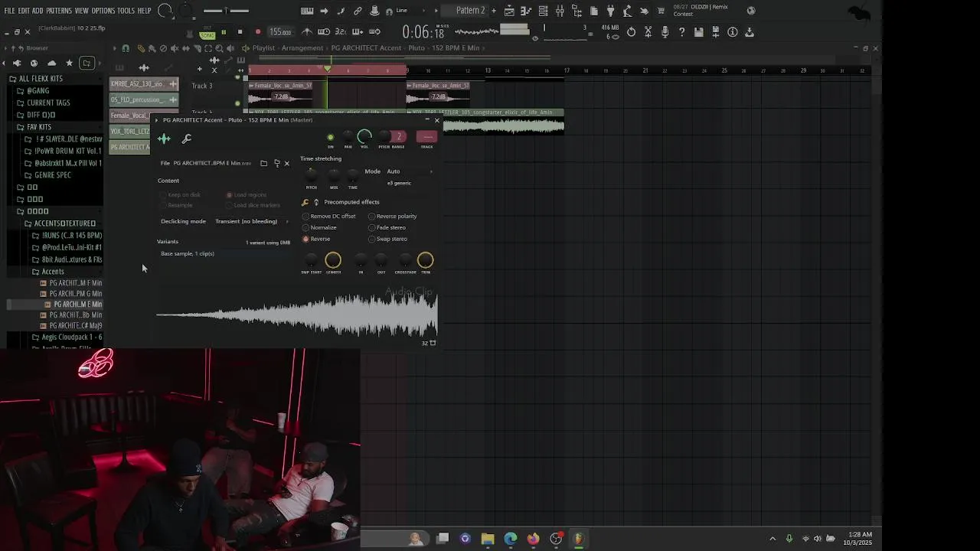The image size is (980, 551).
Task: Open the channel rack icon
Action: pos(543,11)
